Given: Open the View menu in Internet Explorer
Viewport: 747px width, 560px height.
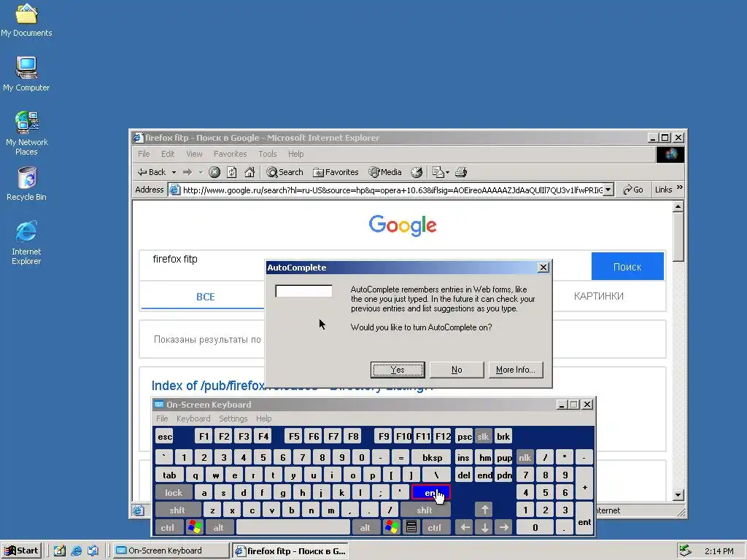Looking at the screenshot, I should pyautogui.click(x=194, y=154).
